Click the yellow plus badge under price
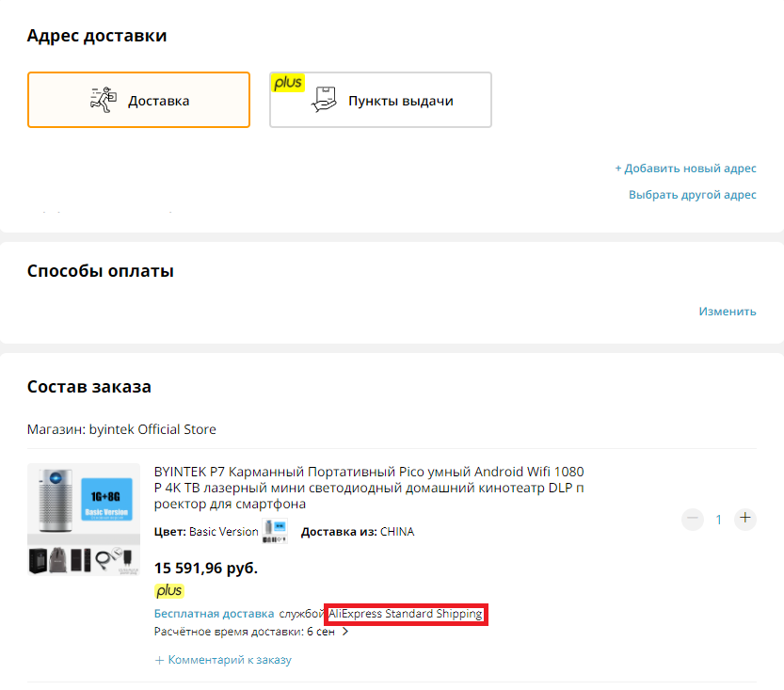The image size is (784, 690). click(169, 591)
